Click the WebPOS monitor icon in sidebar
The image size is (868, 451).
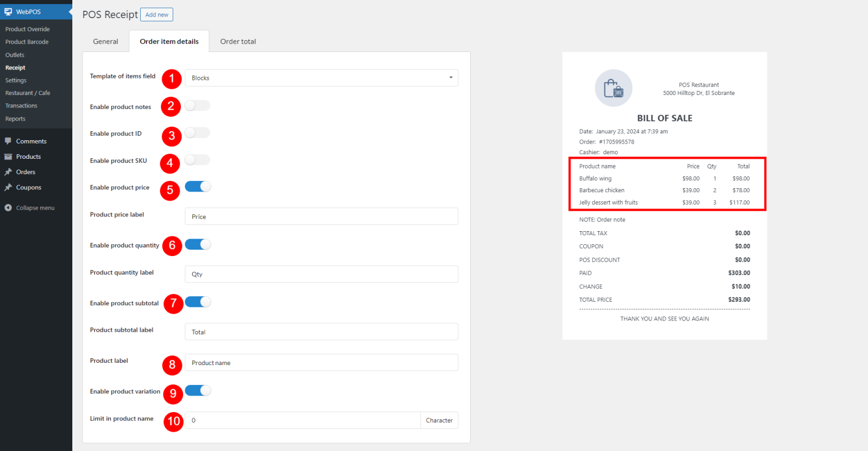point(9,11)
